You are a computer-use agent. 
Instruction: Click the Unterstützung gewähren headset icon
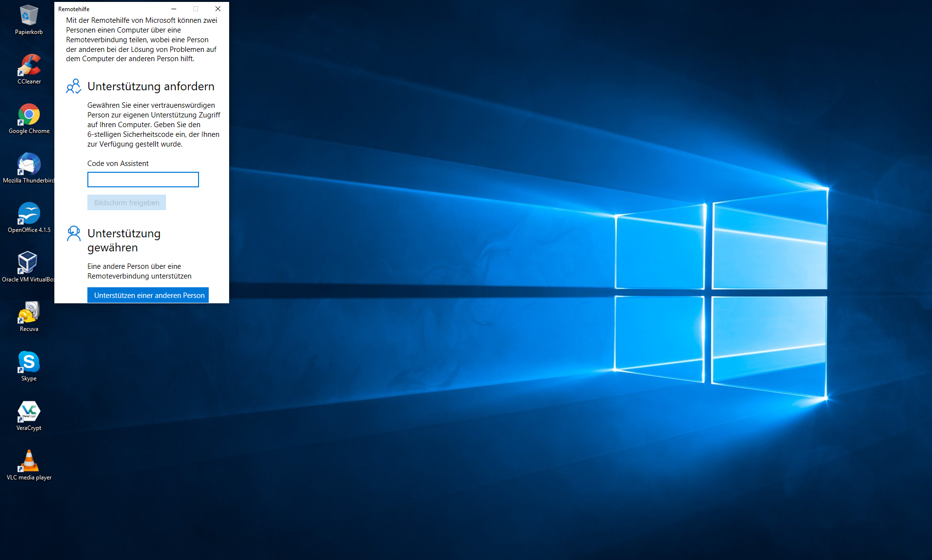point(73,233)
